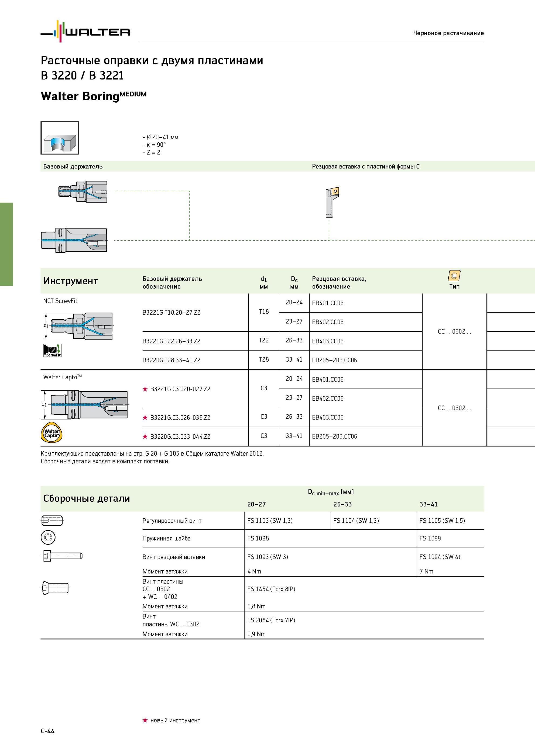The width and height of the screenshot is (535, 756).
Task: Click the Инструмент table heading
Action: point(71,281)
